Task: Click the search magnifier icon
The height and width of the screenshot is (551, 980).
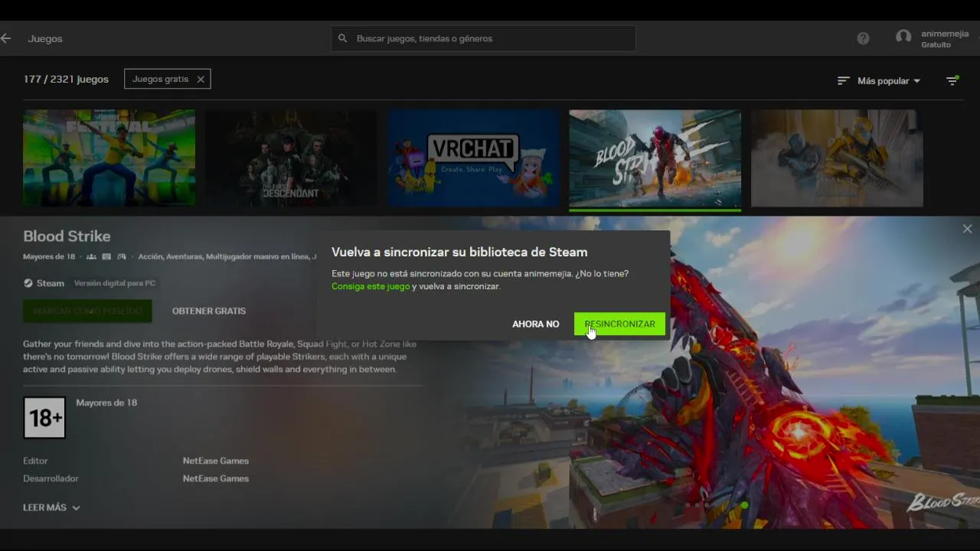Action: pos(343,38)
